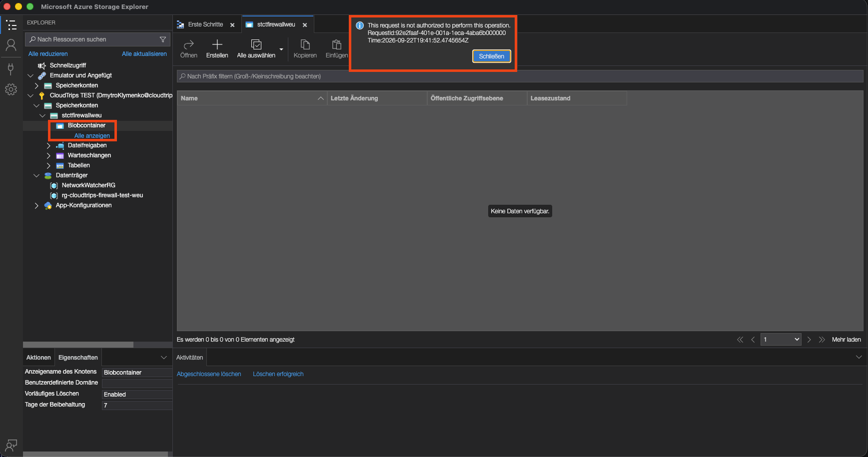Switch to the Eigenschaften tab
The height and width of the screenshot is (457, 868).
click(78, 358)
